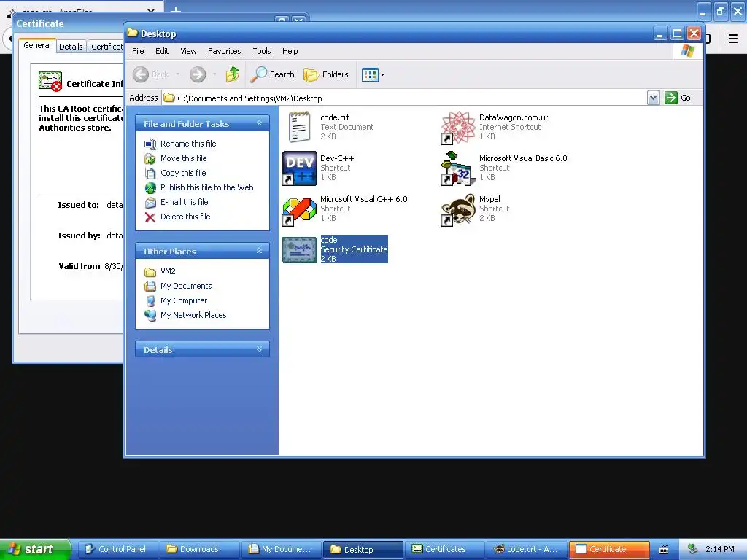The height and width of the screenshot is (560, 747).
Task: Open the Forward history dropdown arrow
Action: coord(214,74)
